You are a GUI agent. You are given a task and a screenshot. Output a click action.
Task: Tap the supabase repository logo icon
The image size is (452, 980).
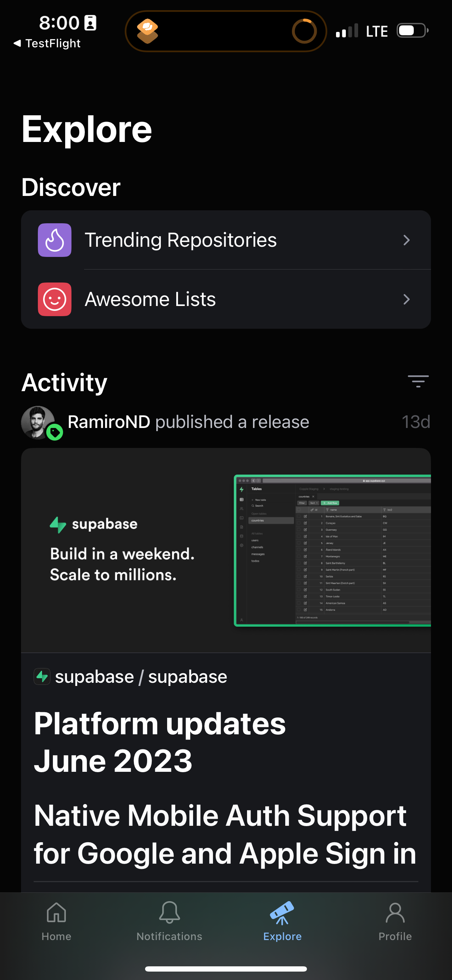click(x=42, y=676)
